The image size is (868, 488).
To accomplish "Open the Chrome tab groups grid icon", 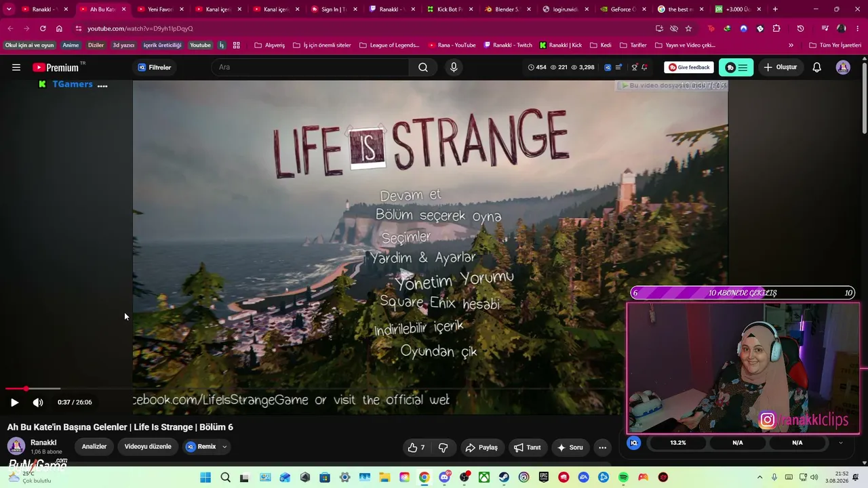I will click(236, 45).
